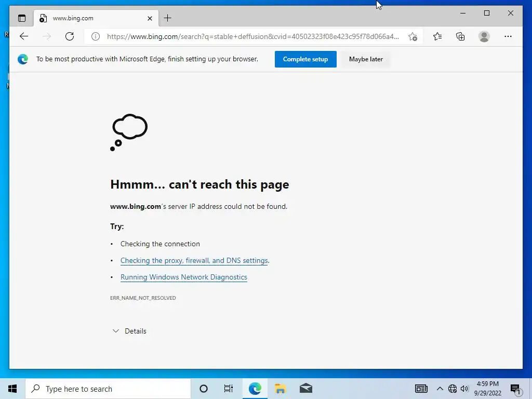The height and width of the screenshot is (399, 532).
Task: Select the www.bing.com tab
Action: coord(96,18)
